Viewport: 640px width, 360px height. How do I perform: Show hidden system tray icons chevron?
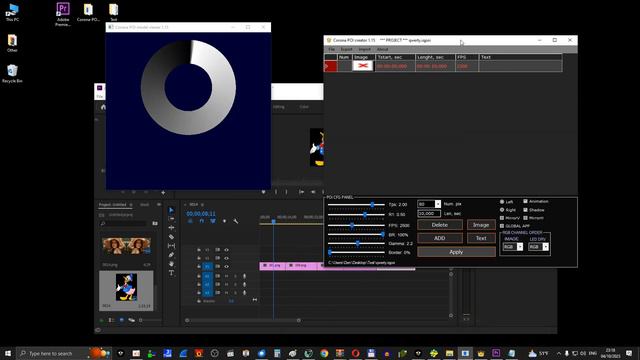pyautogui.click(x=559, y=353)
